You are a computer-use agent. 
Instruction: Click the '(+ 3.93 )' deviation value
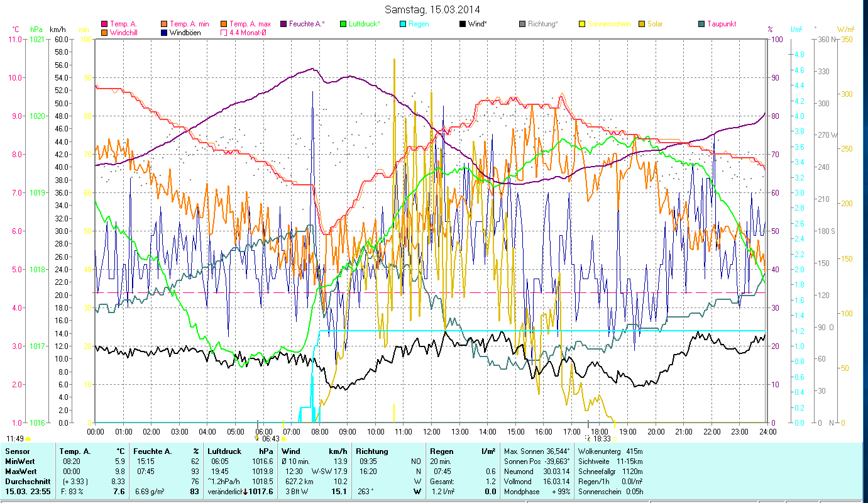74,482
